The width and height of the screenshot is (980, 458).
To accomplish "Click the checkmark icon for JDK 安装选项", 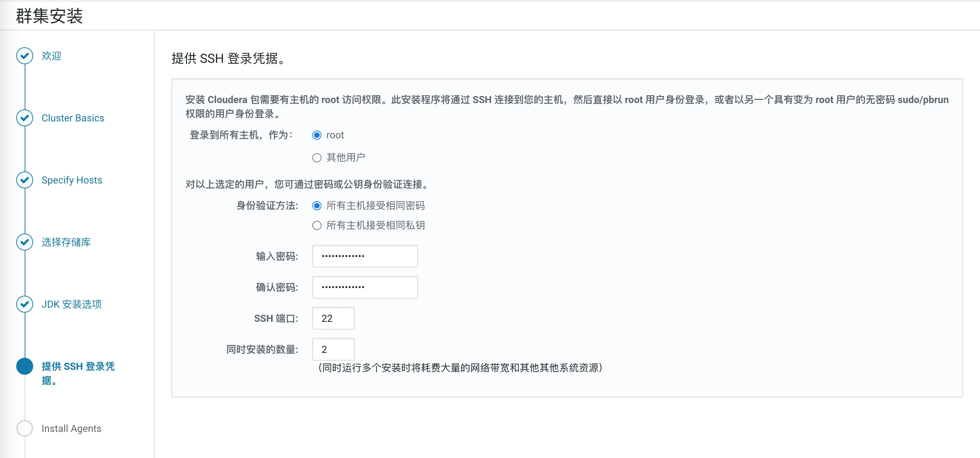I will click(24, 304).
